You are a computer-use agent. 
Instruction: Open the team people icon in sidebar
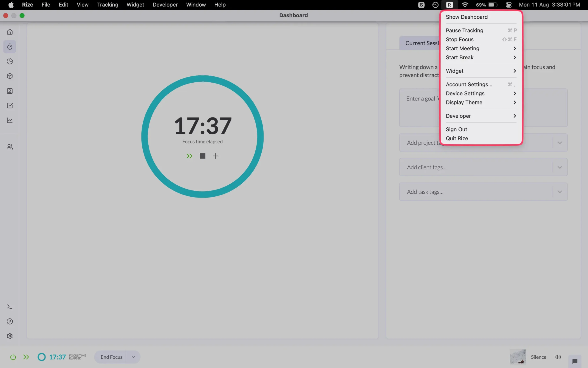10,147
